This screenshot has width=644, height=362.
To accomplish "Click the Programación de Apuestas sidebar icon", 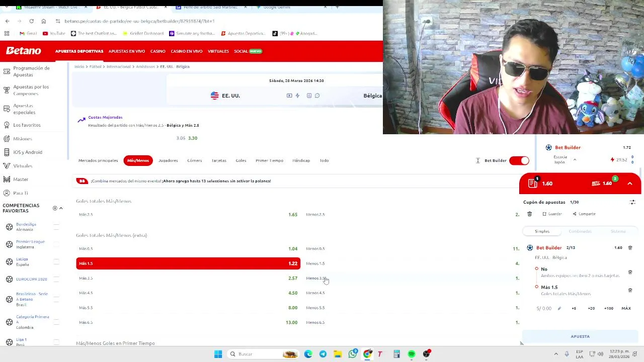I will pyautogui.click(x=7, y=71).
